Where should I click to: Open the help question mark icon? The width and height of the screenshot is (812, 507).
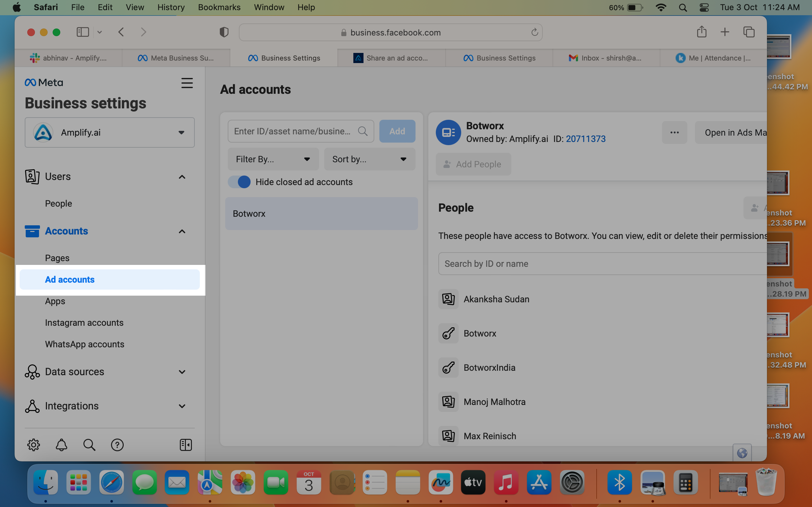point(117,445)
